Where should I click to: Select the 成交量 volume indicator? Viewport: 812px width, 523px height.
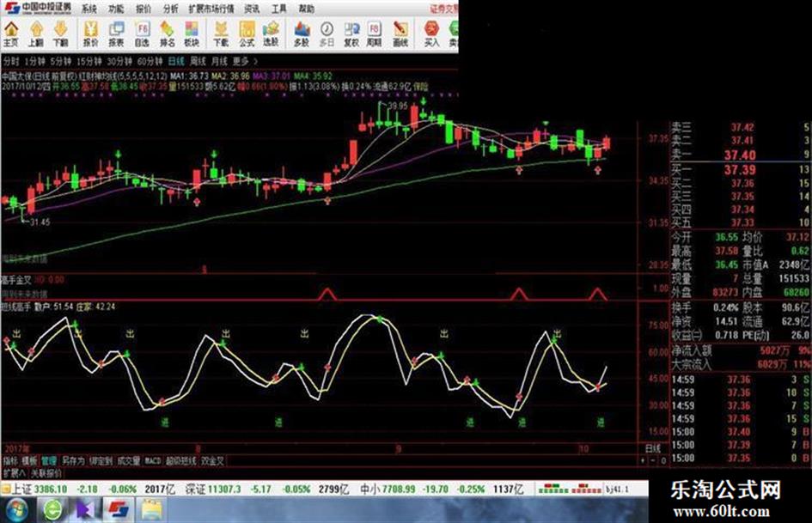(x=129, y=460)
